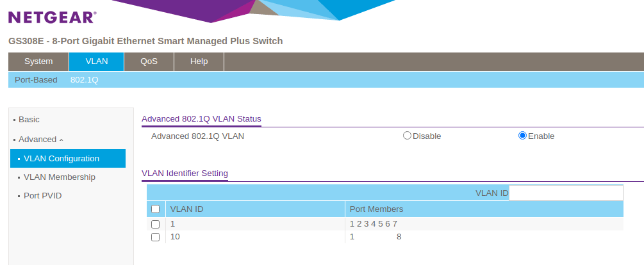Screen dimensions: 644x265
Task: Select 802.1Q VLAN submenu
Action: coord(84,80)
